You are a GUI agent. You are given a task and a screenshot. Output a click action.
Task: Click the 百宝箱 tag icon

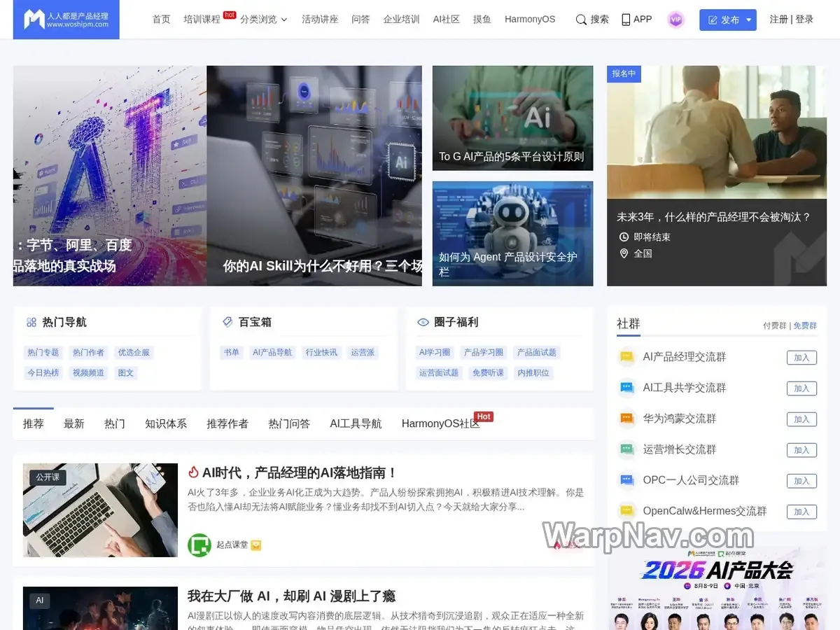227,323
